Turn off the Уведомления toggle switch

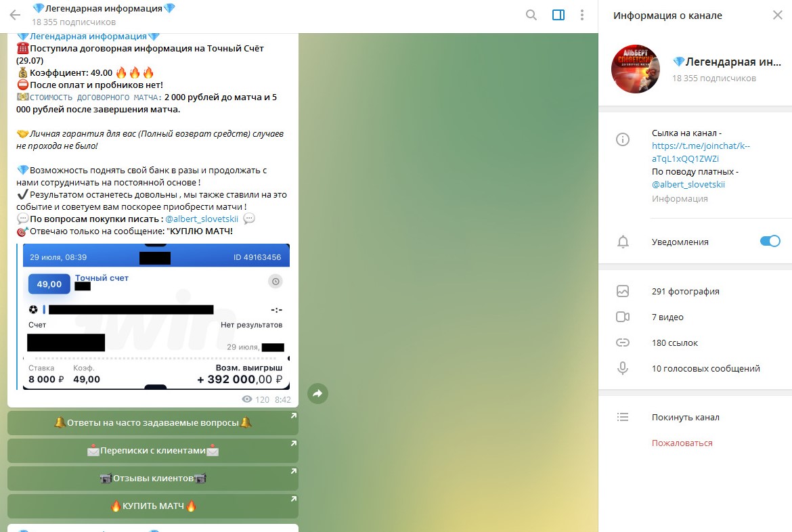point(770,242)
